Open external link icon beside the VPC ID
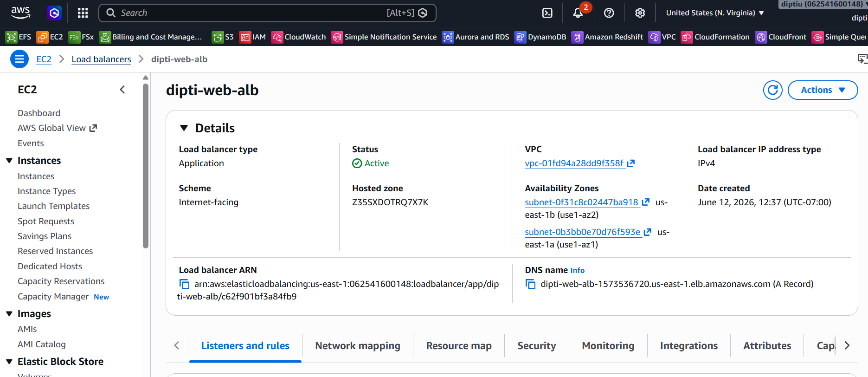The image size is (868, 377). [x=631, y=163]
